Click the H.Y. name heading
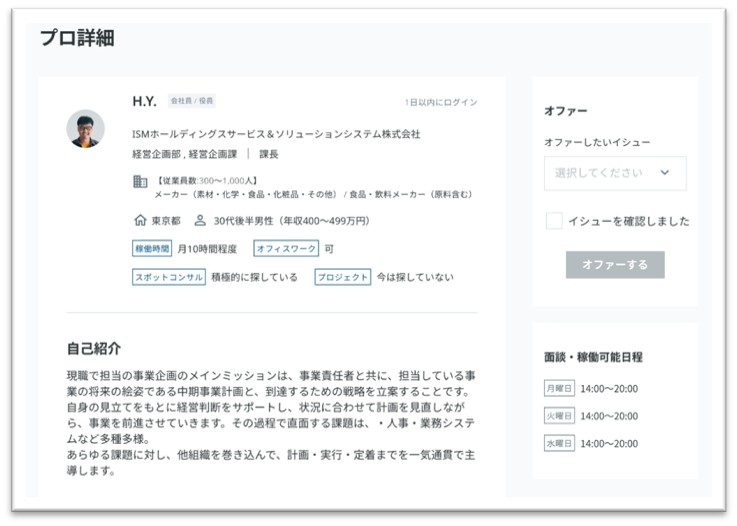This screenshot has height=526, width=737. 144,101
